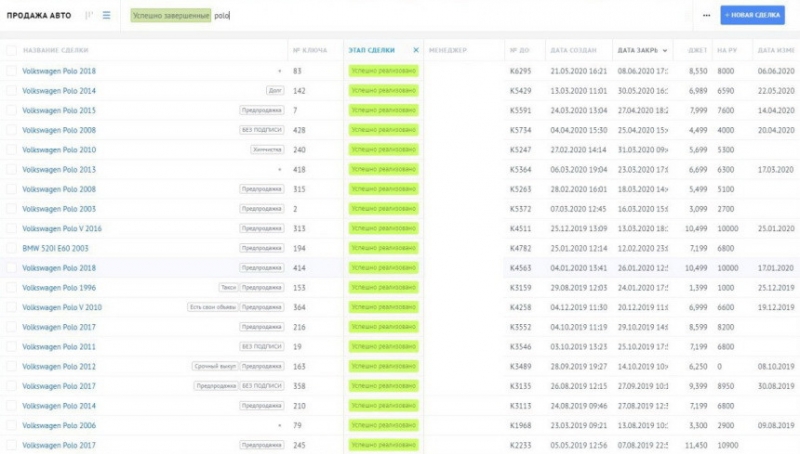This screenshot has width=800, height=454.
Task: Click the Химчистка tag on Polo 2010
Action: 267,149
